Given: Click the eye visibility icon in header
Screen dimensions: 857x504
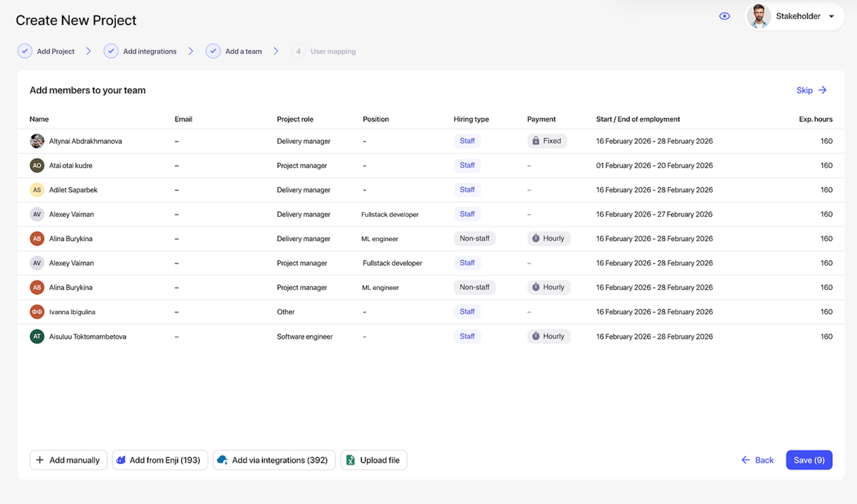Looking at the screenshot, I should click(x=724, y=16).
